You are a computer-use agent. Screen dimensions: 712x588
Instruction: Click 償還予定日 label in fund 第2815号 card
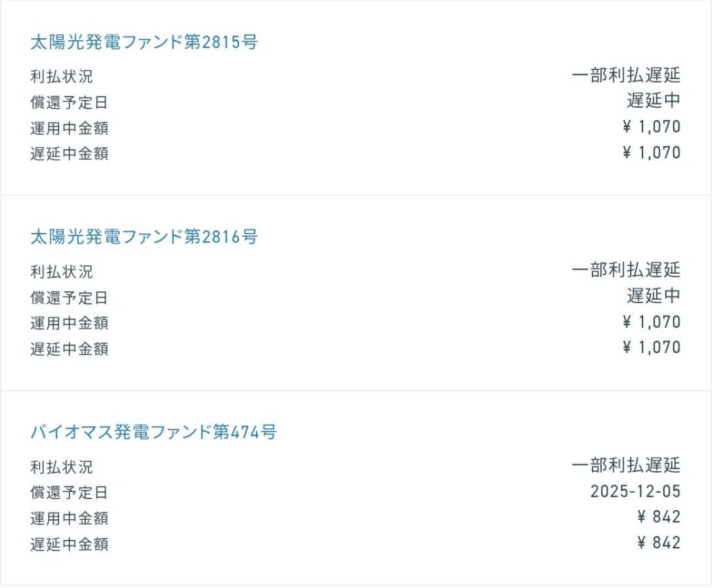click(x=70, y=103)
